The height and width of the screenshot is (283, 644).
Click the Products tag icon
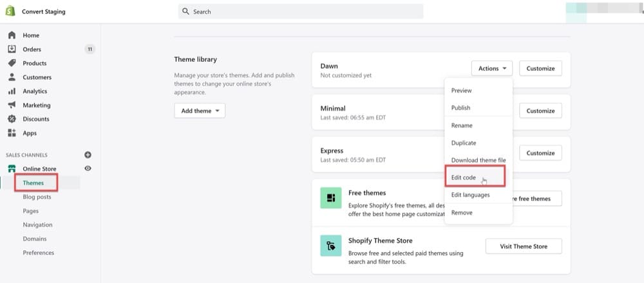12,63
